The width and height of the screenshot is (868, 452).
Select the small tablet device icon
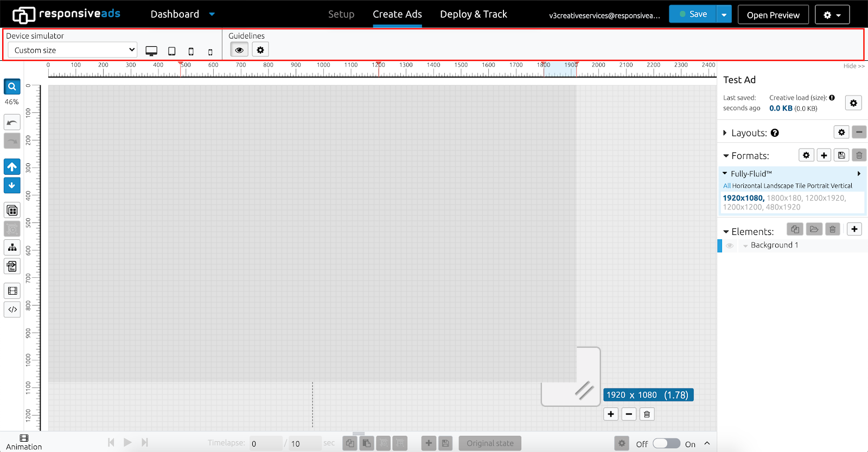[191, 52]
